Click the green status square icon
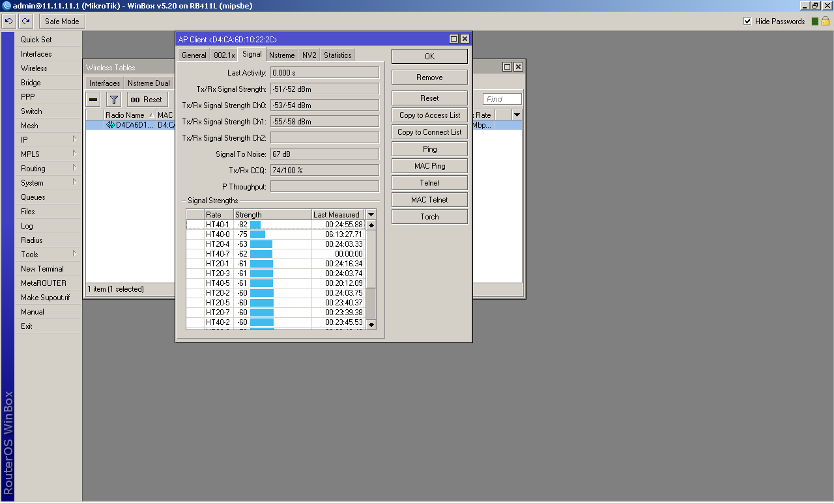The image size is (834, 504). pyautogui.click(x=814, y=21)
